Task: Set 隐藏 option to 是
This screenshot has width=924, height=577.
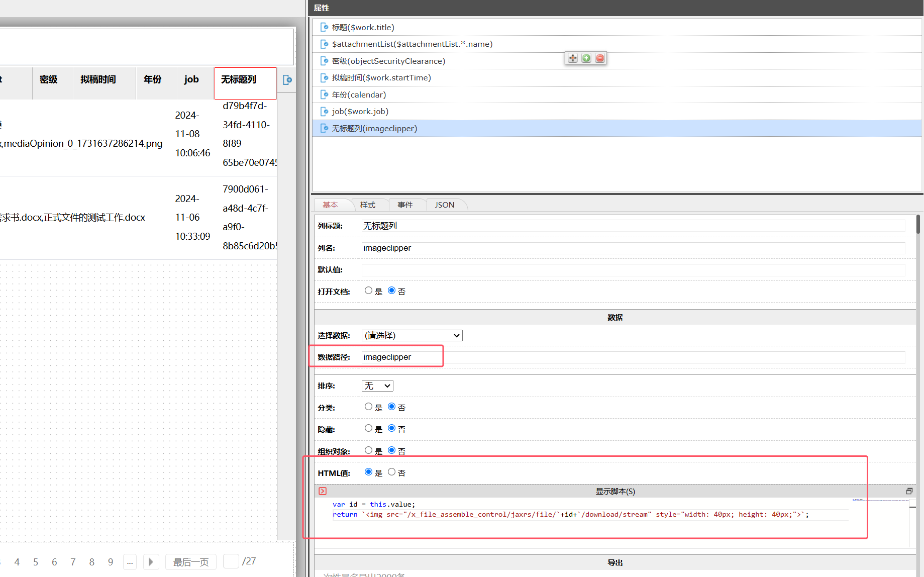Action: pyautogui.click(x=368, y=428)
